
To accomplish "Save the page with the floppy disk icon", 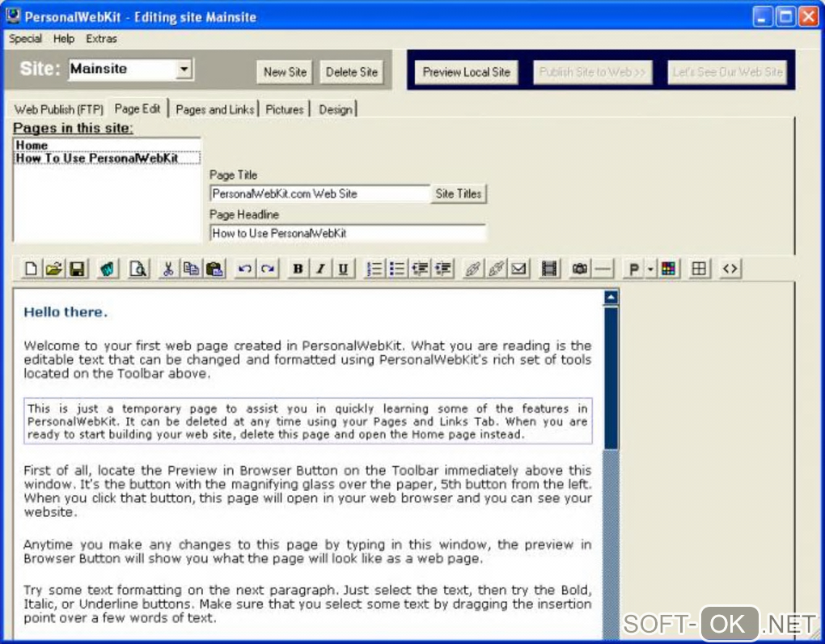I will pos(78,269).
